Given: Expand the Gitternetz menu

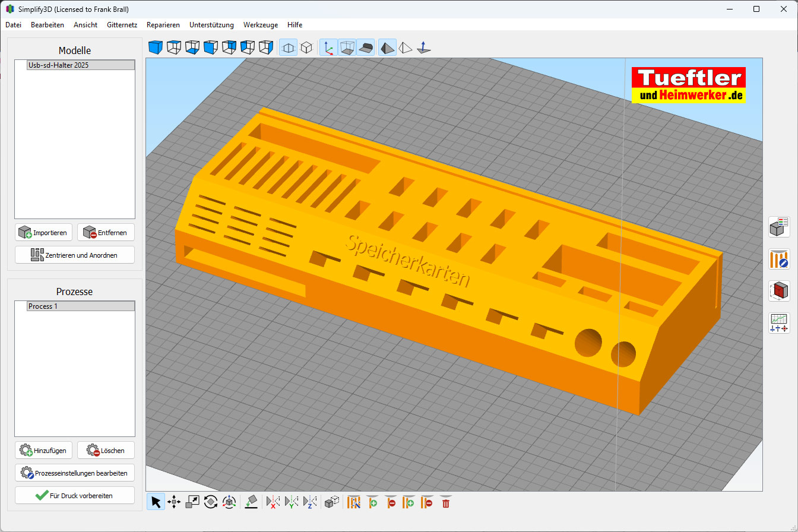Looking at the screenshot, I should [122, 25].
